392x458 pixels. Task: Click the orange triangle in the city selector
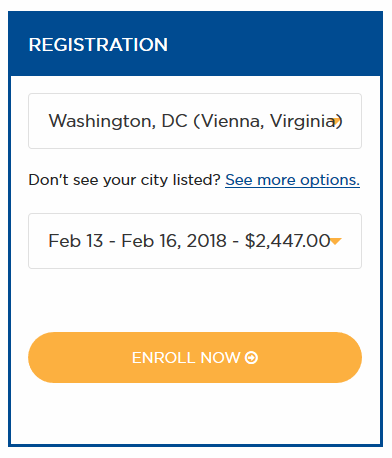tap(337, 120)
